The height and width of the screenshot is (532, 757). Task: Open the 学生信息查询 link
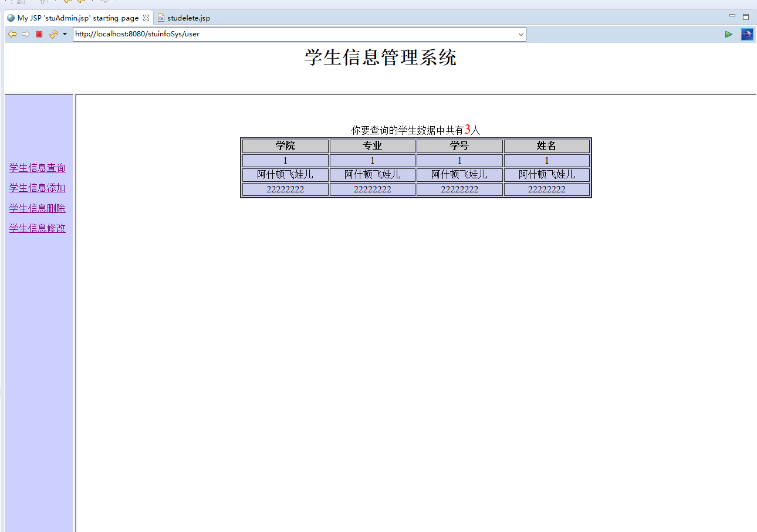point(36,167)
